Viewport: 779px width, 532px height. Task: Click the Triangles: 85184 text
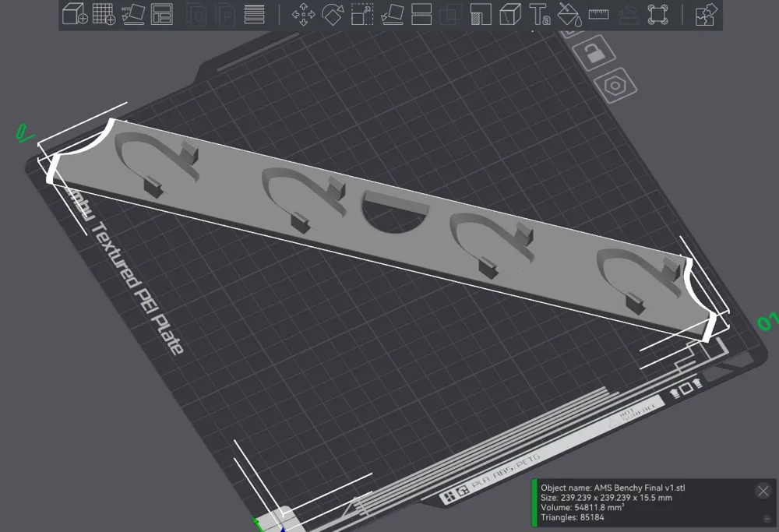click(573, 518)
